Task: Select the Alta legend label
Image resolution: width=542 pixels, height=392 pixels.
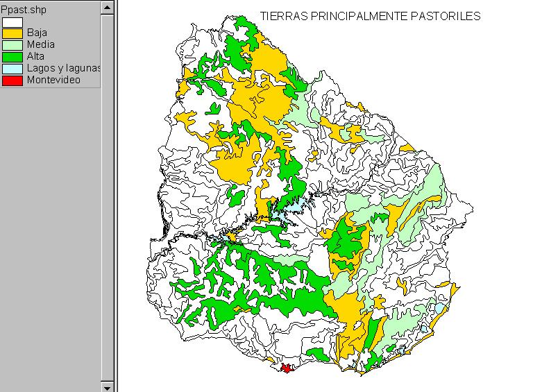Action: coord(35,57)
